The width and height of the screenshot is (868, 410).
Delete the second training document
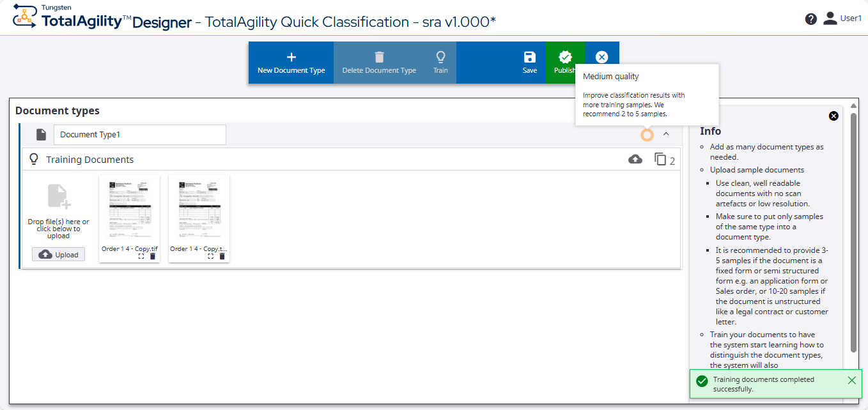222,256
